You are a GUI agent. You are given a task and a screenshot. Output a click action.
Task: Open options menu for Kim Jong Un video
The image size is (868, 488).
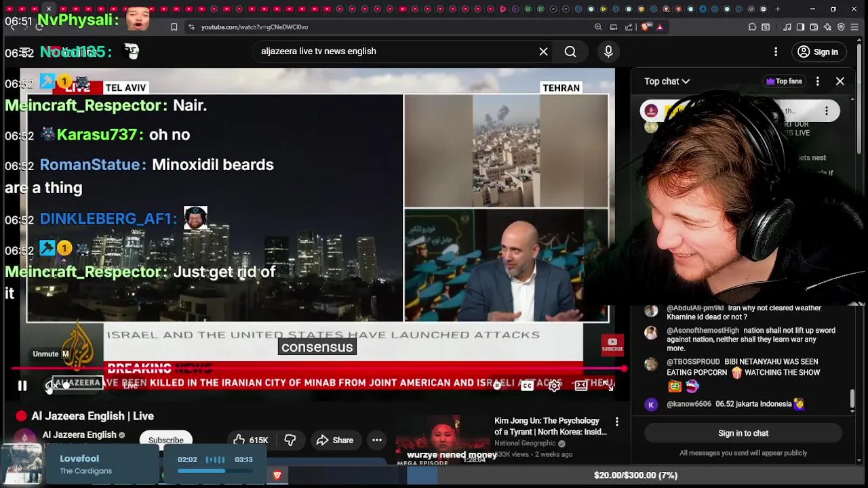tap(616, 422)
